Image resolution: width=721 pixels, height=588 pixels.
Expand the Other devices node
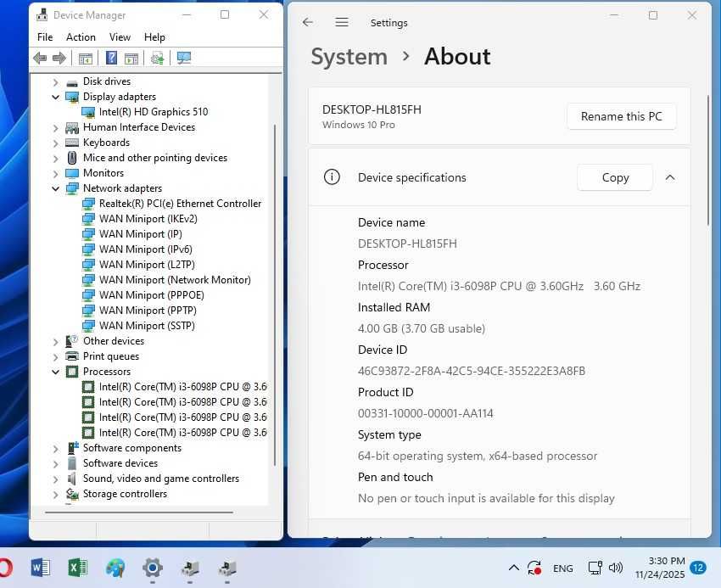click(56, 341)
